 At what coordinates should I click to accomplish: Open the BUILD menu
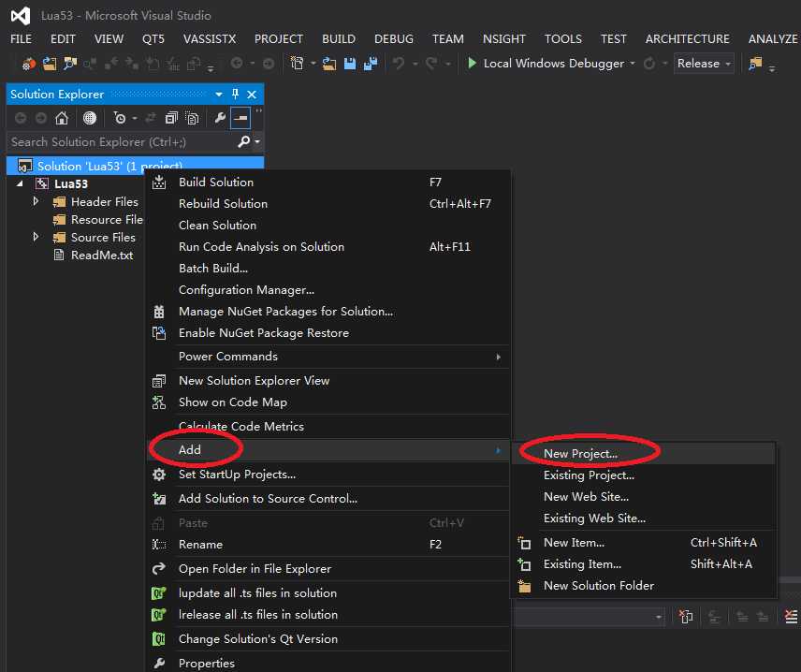(339, 39)
